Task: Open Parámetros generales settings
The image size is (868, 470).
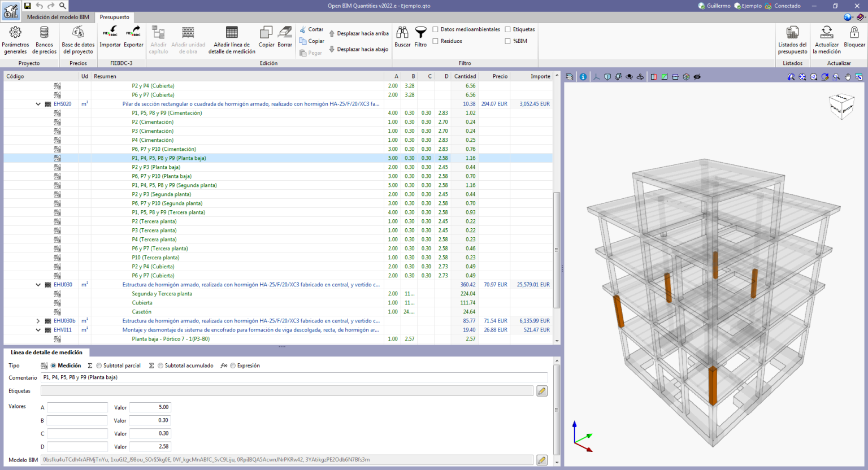Action: coord(15,40)
